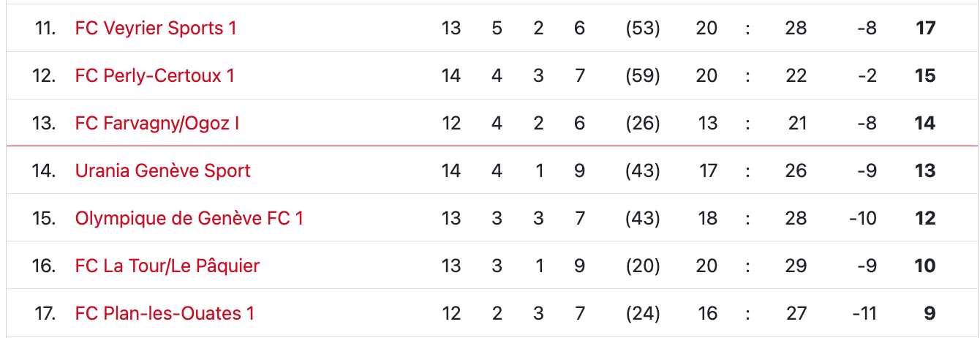Click the bold 15 points for Perly-Certoux

pyautogui.click(x=925, y=75)
